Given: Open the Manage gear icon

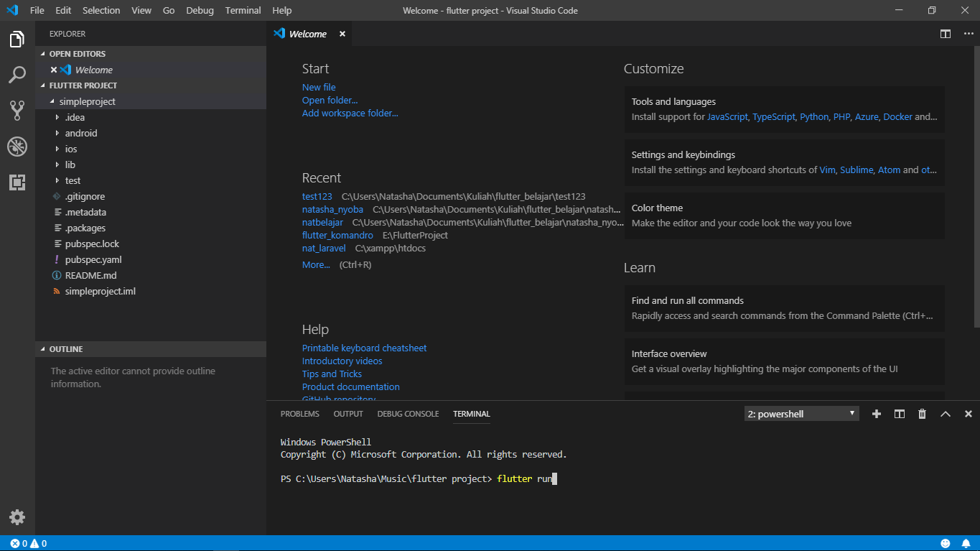Looking at the screenshot, I should (17, 517).
